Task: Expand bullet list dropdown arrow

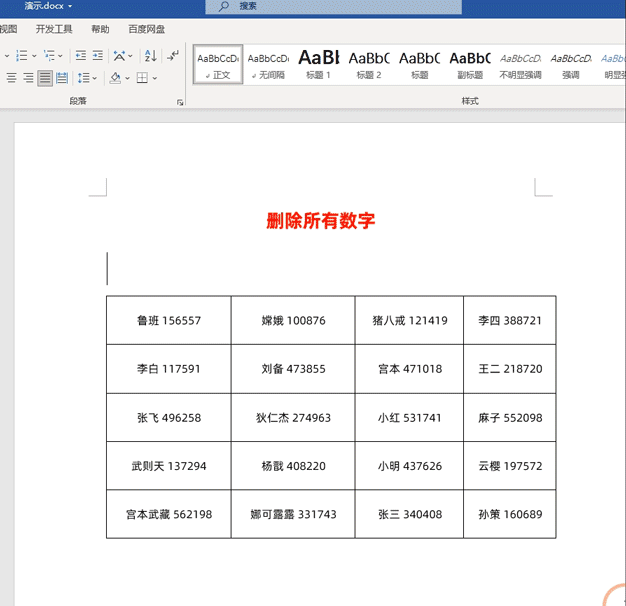Action: [x=7, y=56]
